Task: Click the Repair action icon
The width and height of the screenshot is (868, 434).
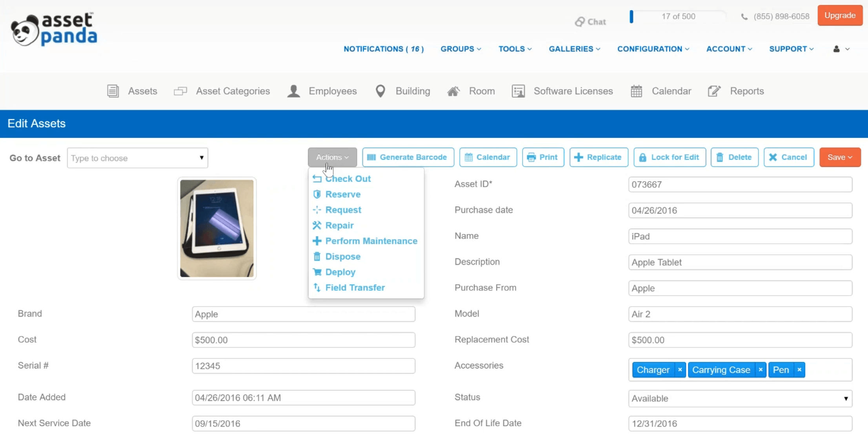Action: tap(317, 225)
